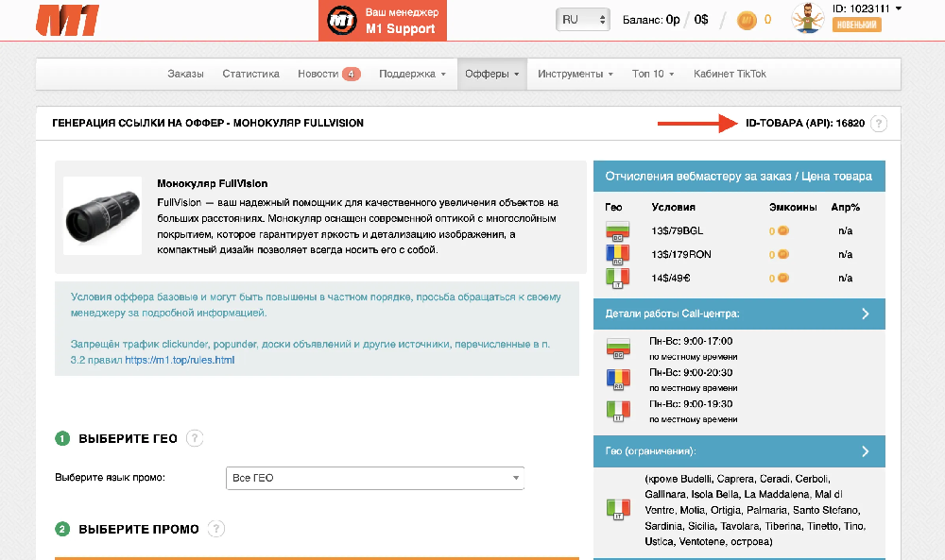Open the Заказы menu item
This screenshot has width=945, height=560.
(x=185, y=74)
